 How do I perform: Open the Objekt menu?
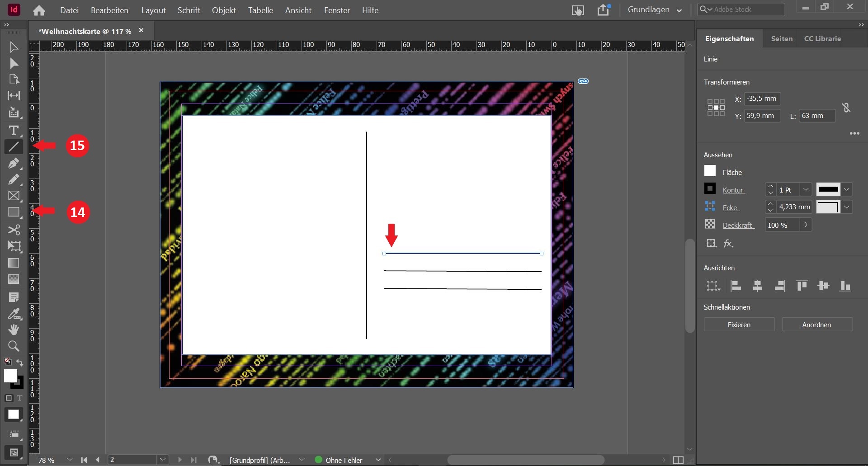tap(224, 10)
